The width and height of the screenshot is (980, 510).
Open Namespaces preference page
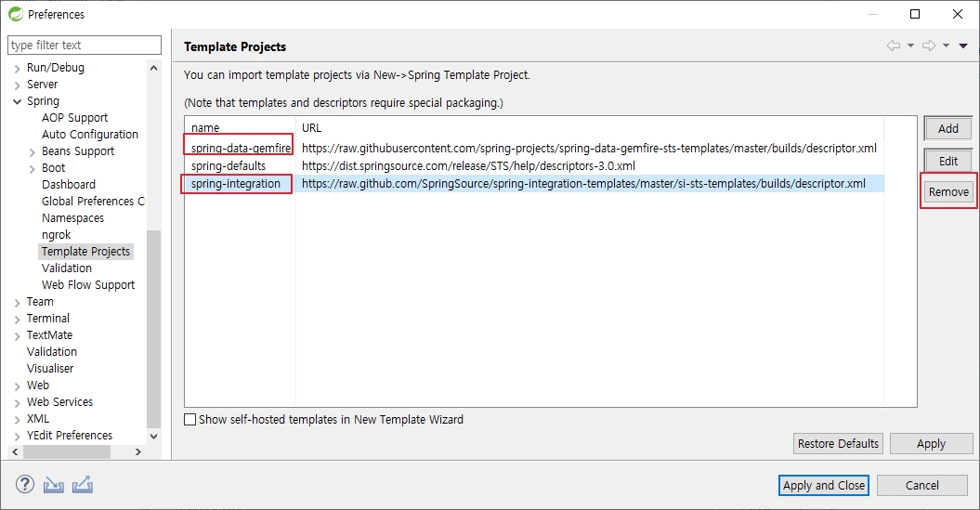click(72, 218)
